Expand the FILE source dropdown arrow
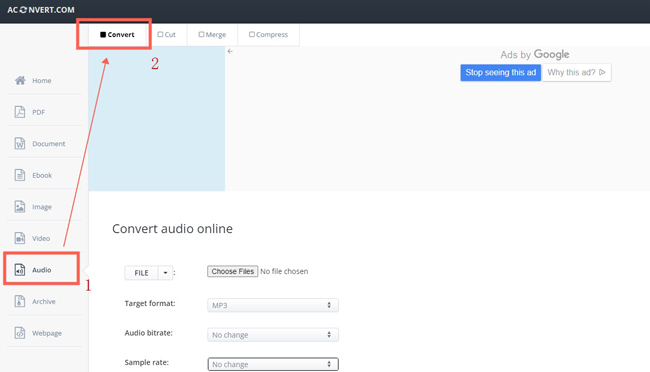The height and width of the screenshot is (372, 650). coord(165,273)
